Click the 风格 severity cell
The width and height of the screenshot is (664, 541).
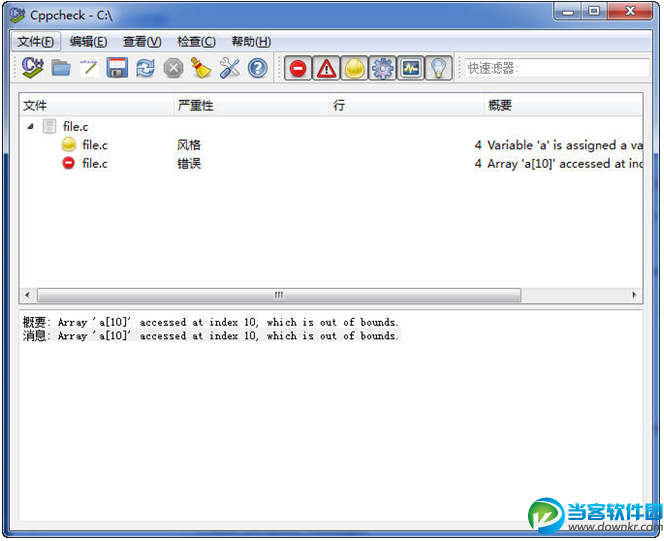(189, 145)
